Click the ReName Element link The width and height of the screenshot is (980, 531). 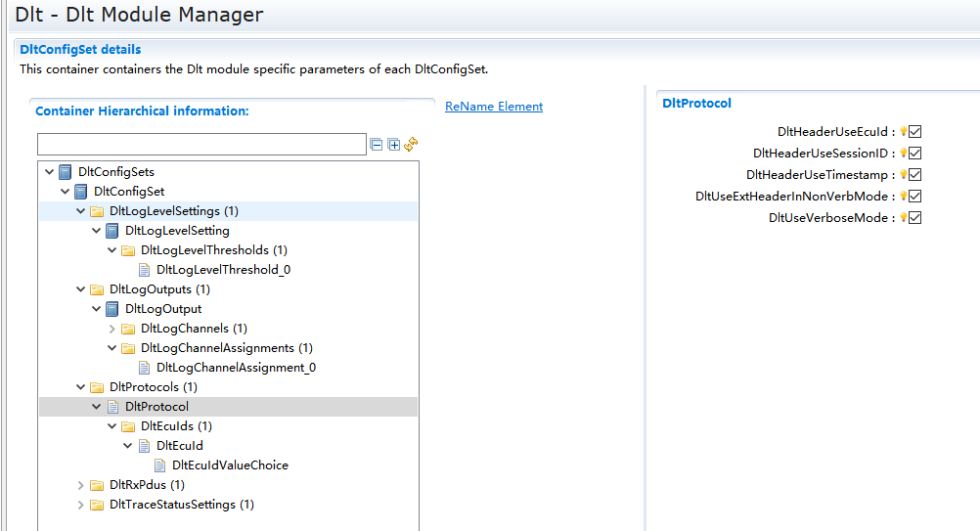493,107
